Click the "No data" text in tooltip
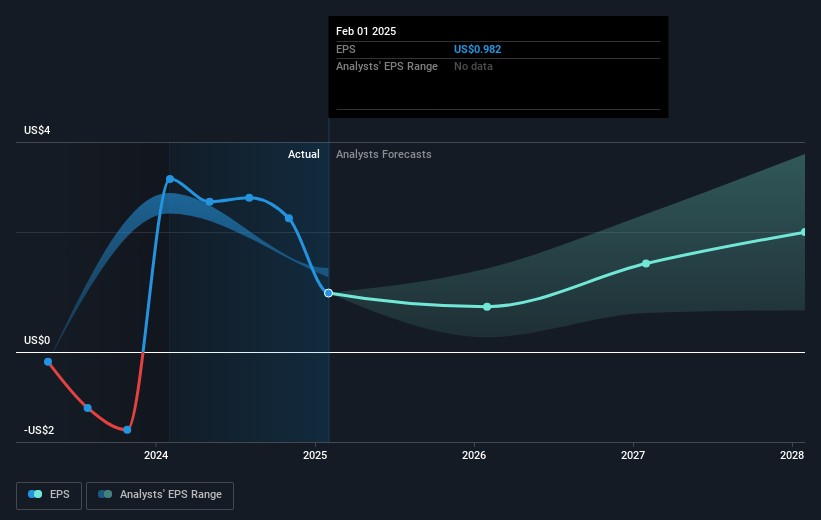Image resolution: width=821 pixels, height=520 pixels. point(473,67)
